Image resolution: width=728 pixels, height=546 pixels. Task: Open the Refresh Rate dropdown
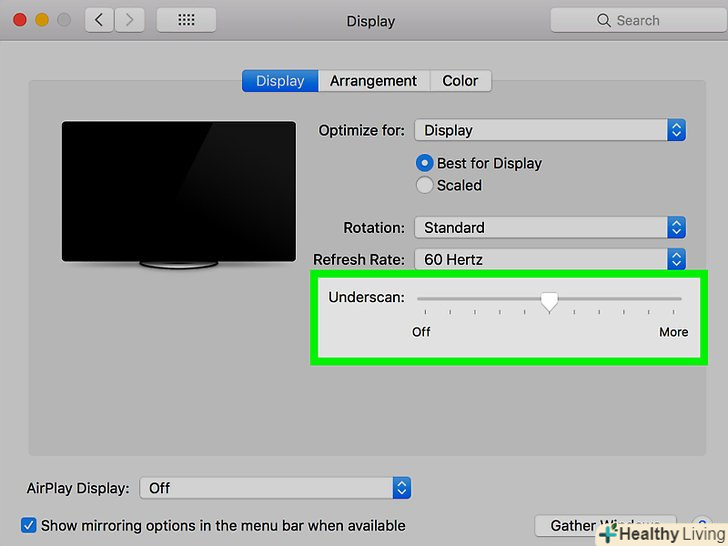(550, 259)
